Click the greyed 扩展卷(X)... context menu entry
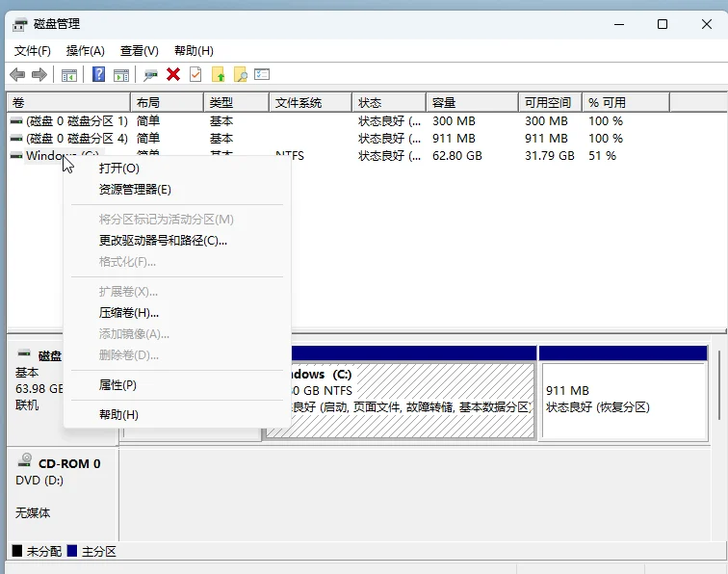Viewport: 728px width, 574px height. coord(176,292)
